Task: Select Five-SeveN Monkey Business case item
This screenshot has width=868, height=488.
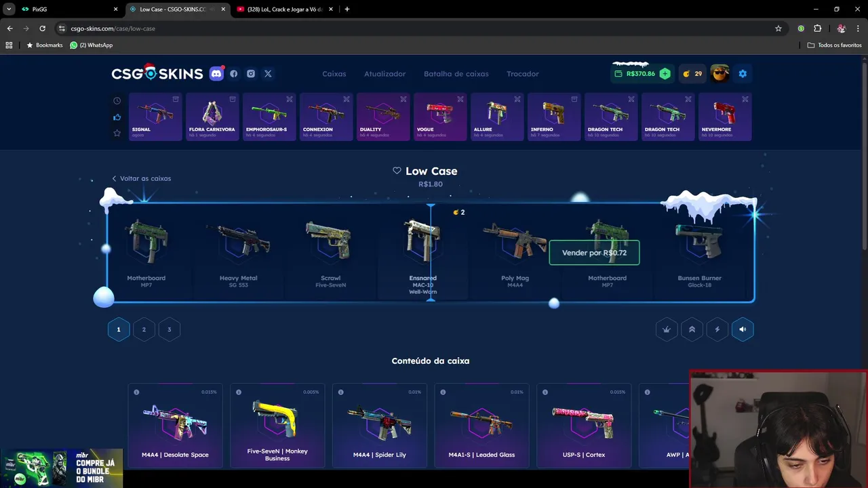Action: 277,426
